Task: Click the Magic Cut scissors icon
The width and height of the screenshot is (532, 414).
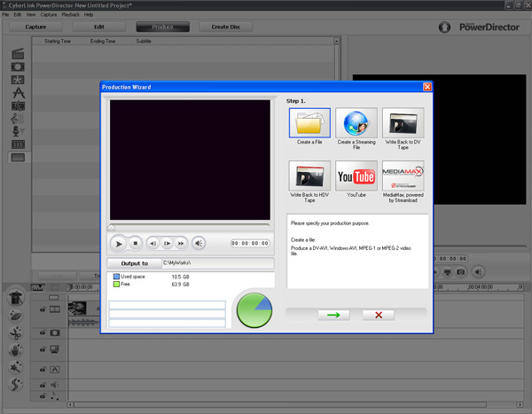Action: pos(16,333)
